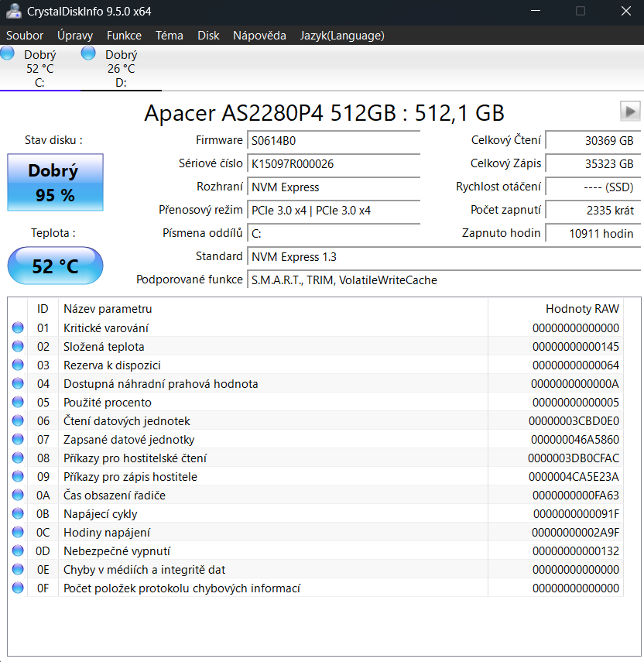The height and width of the screenshot is (662, 644).
Task: Click the blue health indicator beside Kritické varování
Action: tap(17, 328)
